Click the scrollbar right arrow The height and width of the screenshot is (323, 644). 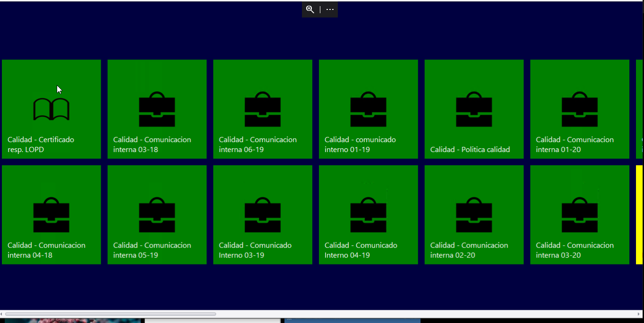pos(639,314)
